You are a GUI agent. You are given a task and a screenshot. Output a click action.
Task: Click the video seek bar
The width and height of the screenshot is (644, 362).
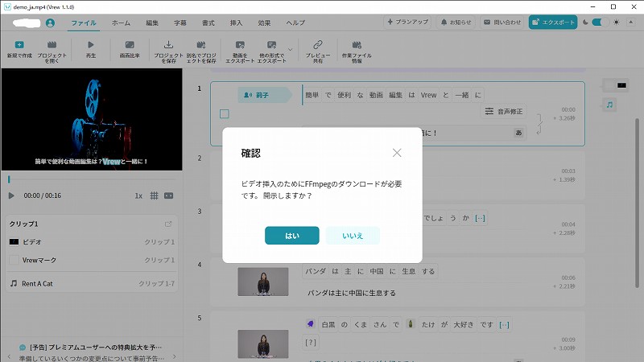(x=92, y=179)
